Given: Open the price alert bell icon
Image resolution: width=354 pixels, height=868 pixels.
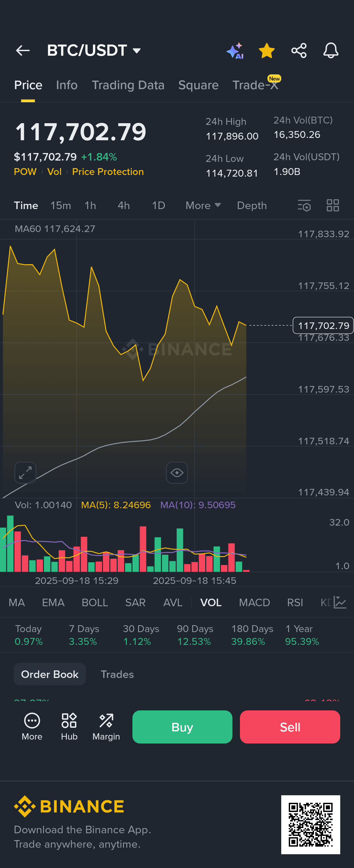Looking at the screenshot, I should (331, 50).
